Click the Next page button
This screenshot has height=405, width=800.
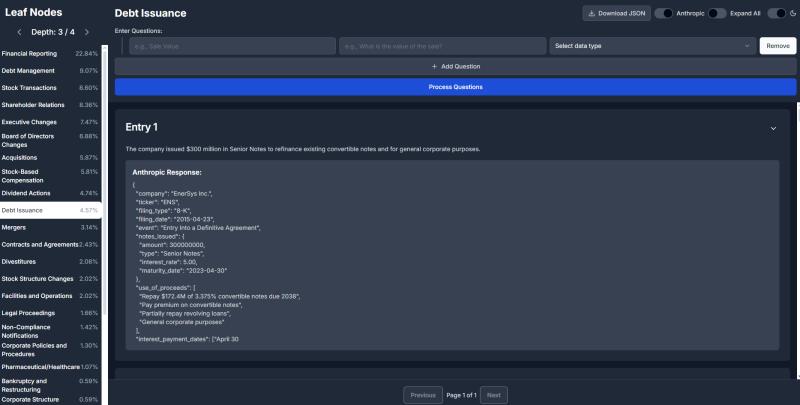492,395
